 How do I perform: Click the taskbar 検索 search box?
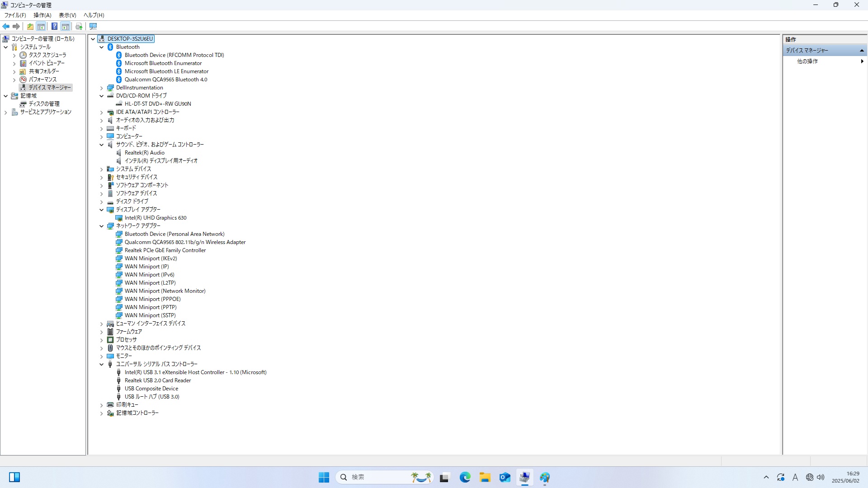pos(385,477)
